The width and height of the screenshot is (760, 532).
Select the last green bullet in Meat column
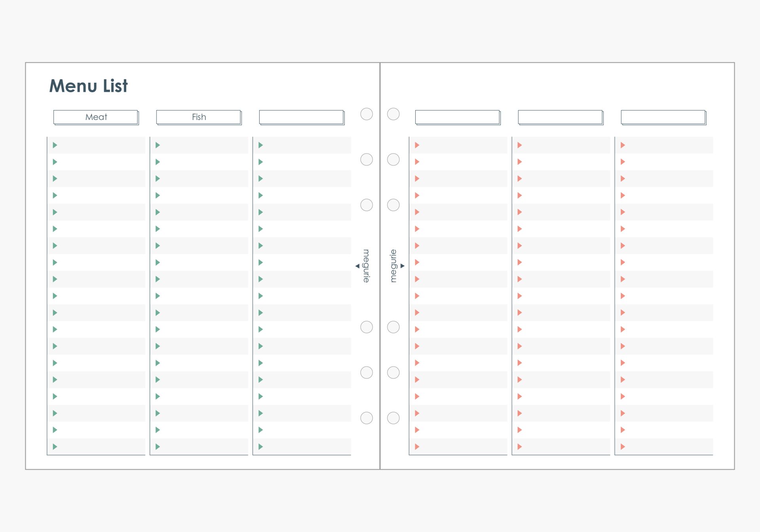[x=55, y=446]
